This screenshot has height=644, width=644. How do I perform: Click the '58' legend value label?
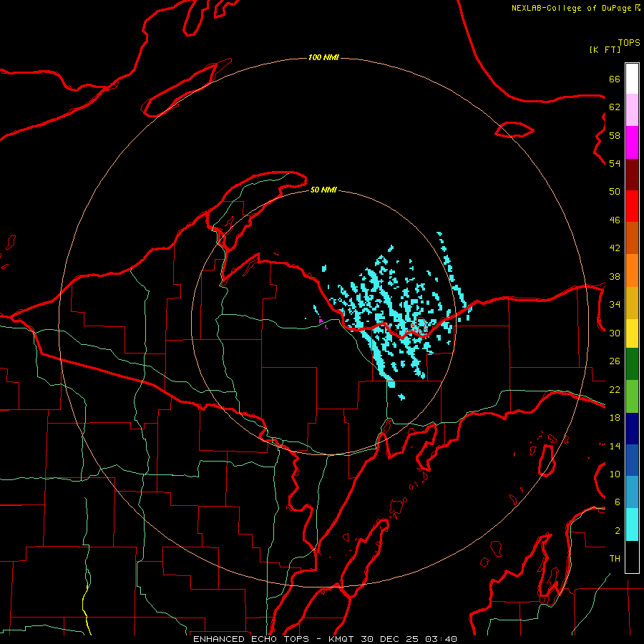click(x=615, y=135)
